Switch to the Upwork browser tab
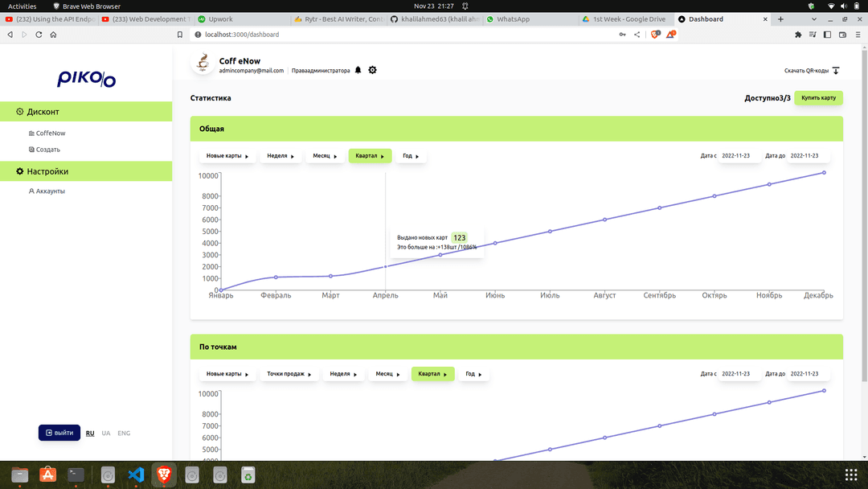Image resolution: width=868 pixels, height=489 pixels. (x=241, y=18)
